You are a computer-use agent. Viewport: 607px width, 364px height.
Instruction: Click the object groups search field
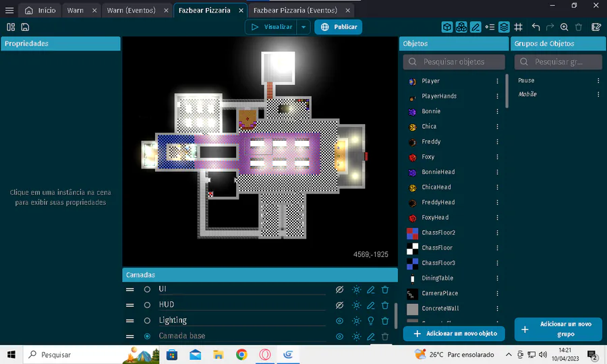(558, 62)
